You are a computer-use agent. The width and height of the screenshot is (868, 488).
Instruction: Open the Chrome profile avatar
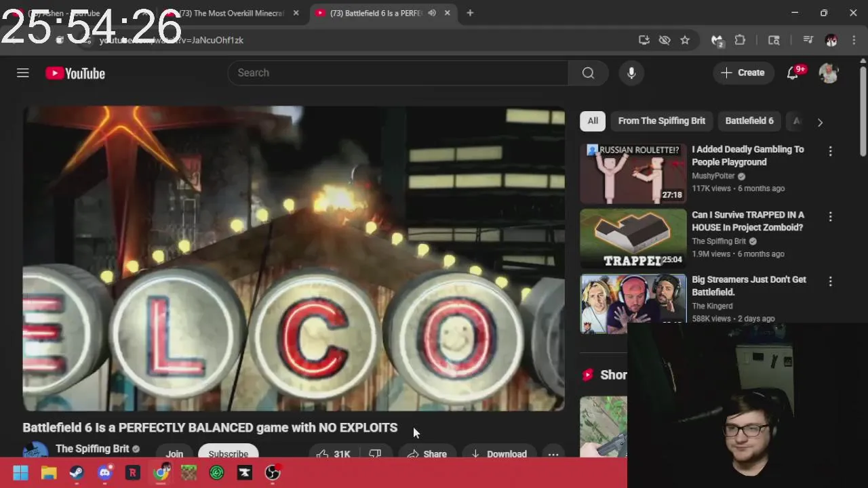click(x=831, y=40)
